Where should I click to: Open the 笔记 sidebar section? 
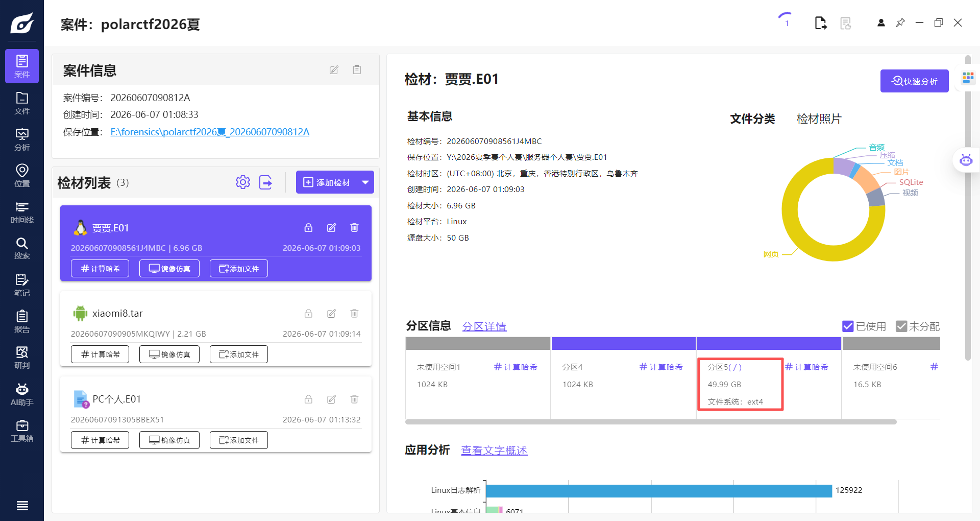(22, 285)
